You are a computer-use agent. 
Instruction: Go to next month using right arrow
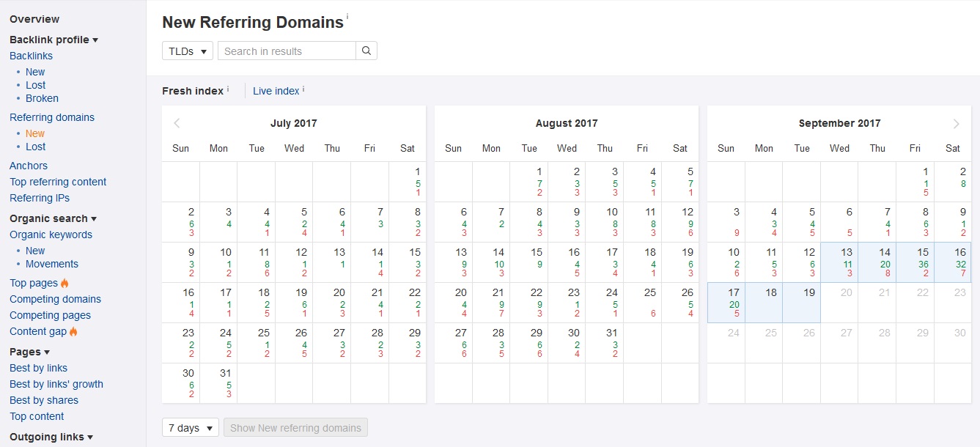point(956,123)
